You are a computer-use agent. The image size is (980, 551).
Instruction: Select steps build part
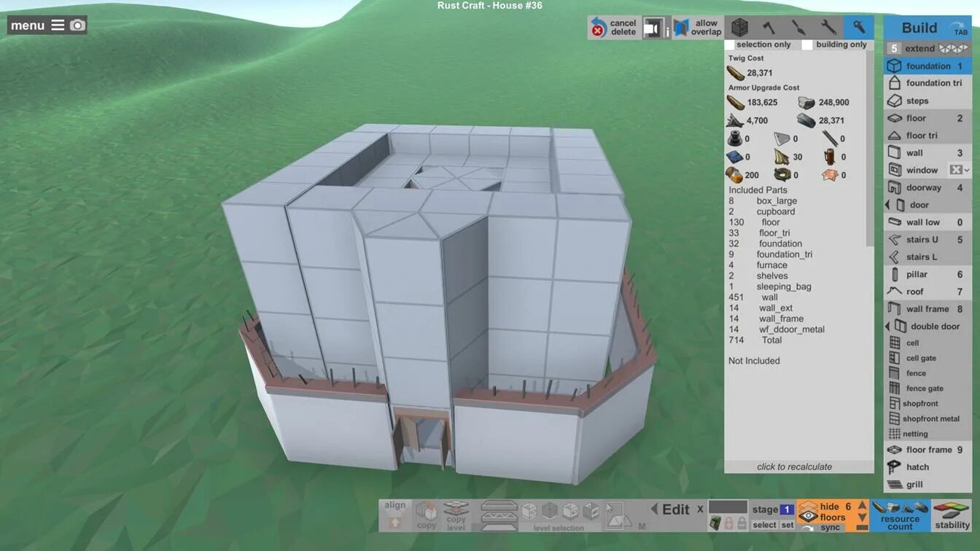point(927,101)
